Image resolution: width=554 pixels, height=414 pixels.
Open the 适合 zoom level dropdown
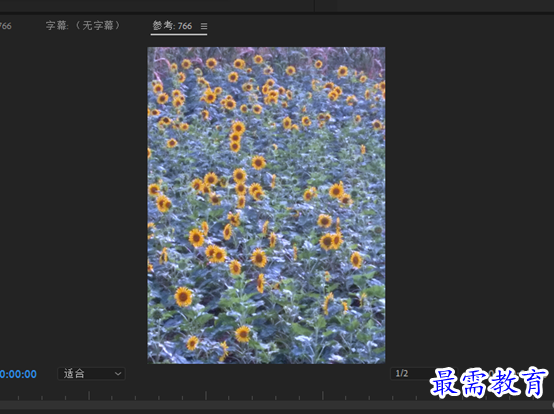92,373
